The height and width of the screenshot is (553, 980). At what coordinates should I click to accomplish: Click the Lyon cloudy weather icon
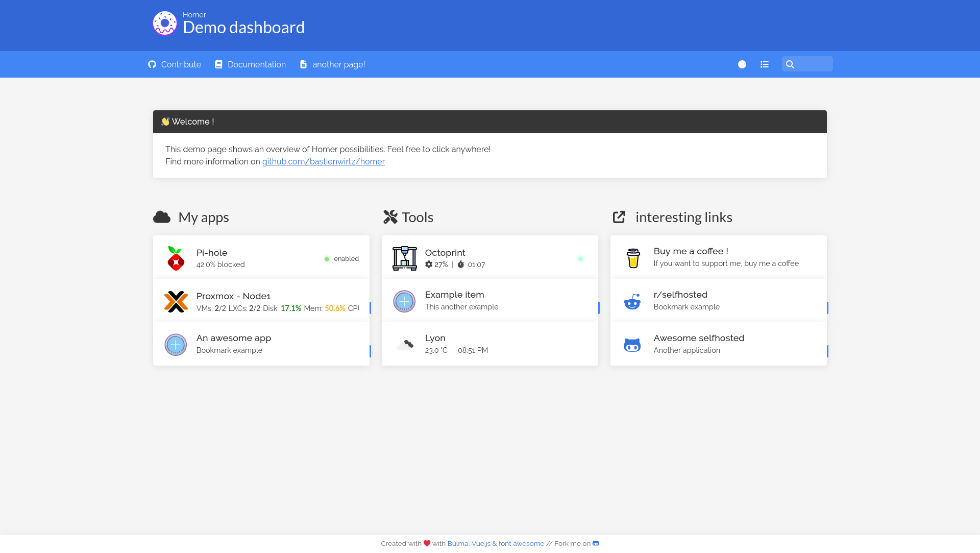pyautogui.click(x=405, y=345)
